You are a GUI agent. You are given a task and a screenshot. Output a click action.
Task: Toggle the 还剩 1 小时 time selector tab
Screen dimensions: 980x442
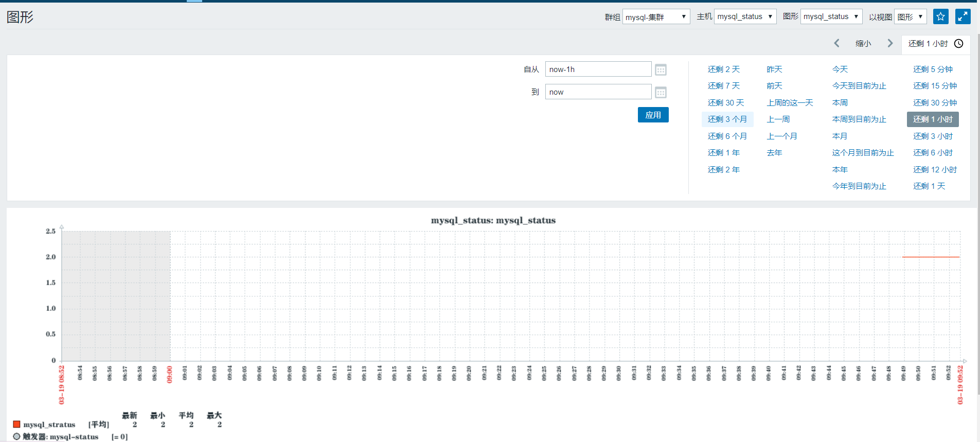936,44
